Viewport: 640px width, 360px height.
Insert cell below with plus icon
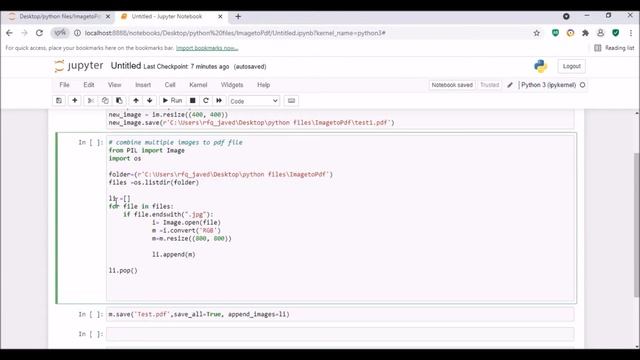pos(75,100)
